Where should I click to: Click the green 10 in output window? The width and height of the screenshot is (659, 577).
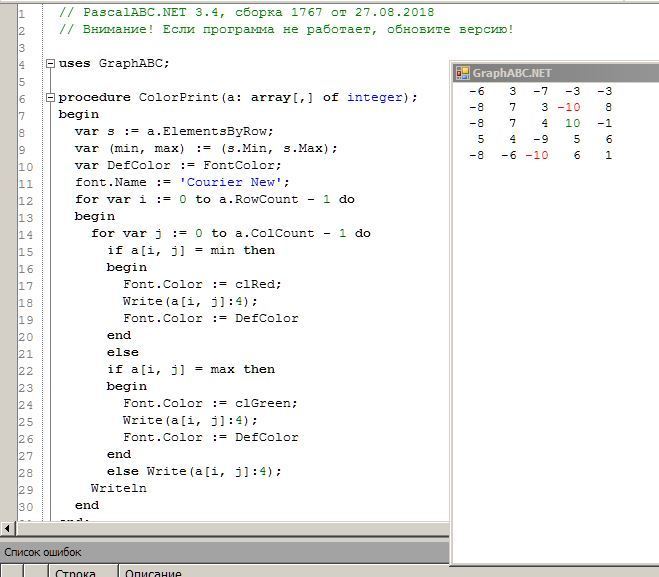571,123
